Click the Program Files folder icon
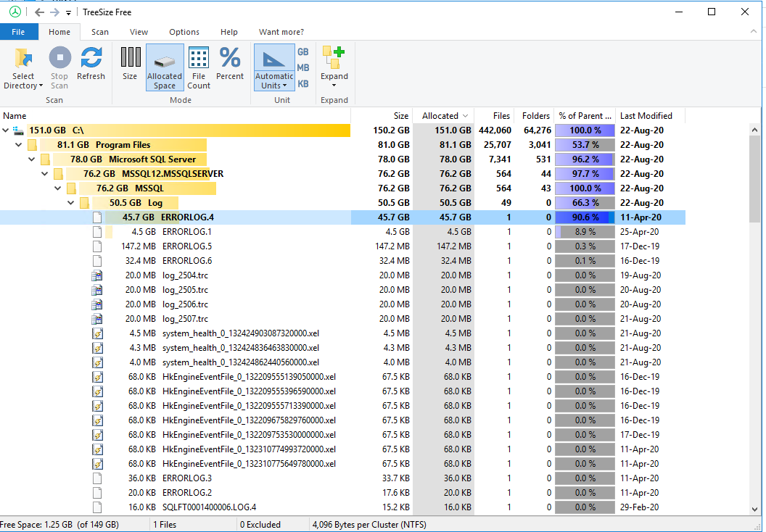Screen dimensions: 766x532 tap(32, 145)
